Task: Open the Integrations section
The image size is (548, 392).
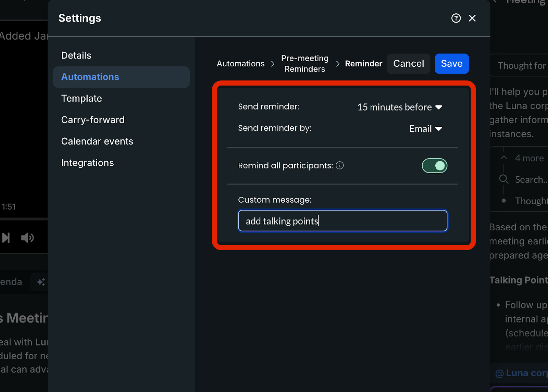Action: click(x=87, y=163)
